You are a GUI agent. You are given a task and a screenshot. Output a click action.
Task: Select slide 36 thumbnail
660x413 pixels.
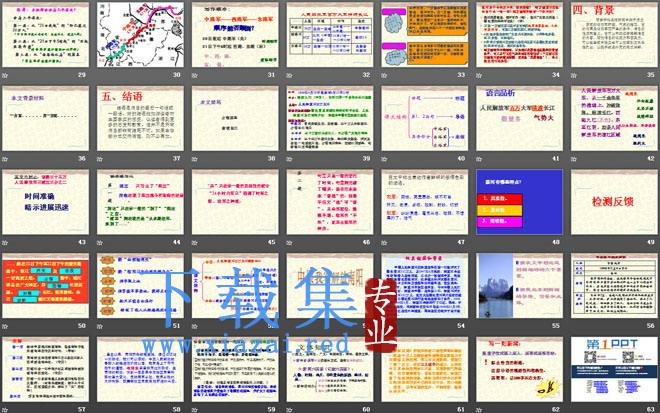[45, 118]
